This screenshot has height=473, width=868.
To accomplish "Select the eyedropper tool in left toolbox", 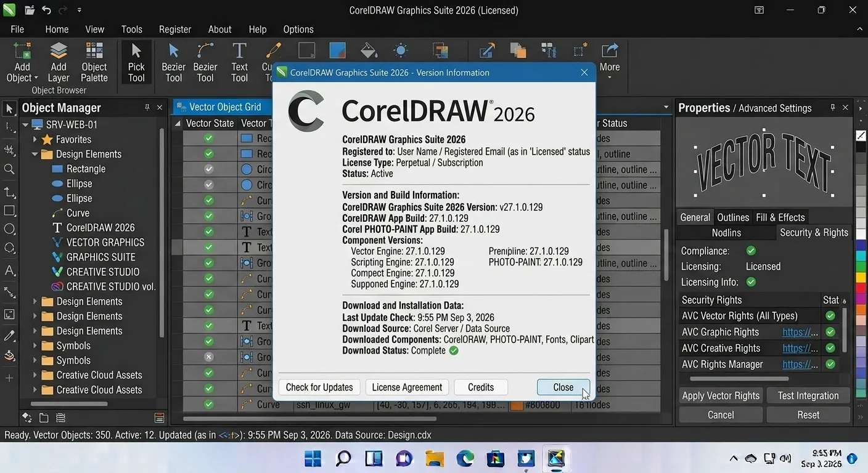I will coord(9,336).
